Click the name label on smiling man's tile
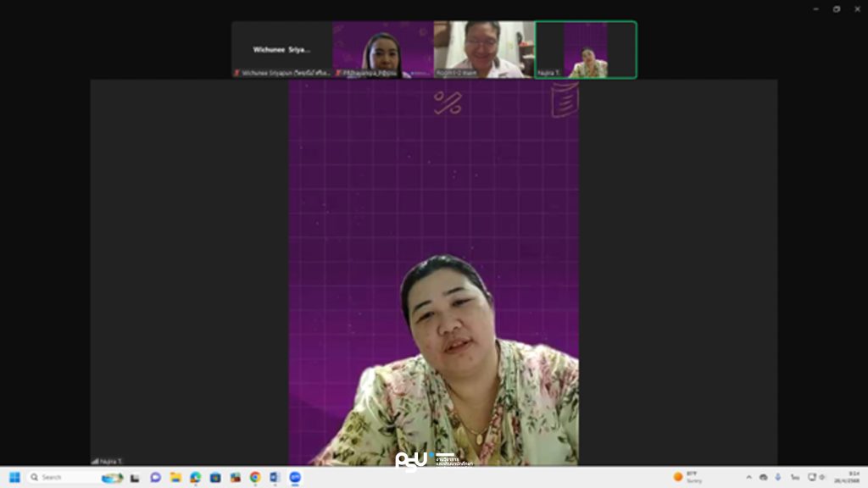868x488 pixels. coord(456,73)
